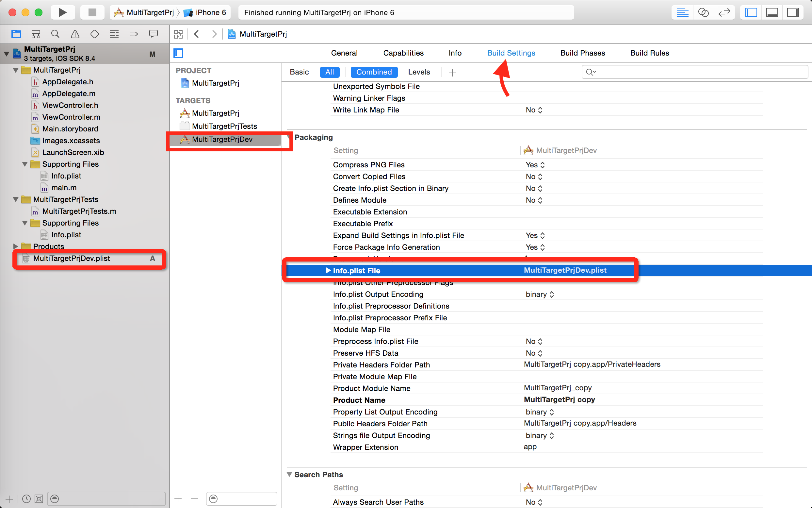Switch to the Build Phases tab
The height and width of the screenshot is (508, 812).
[x=582, y=53]
